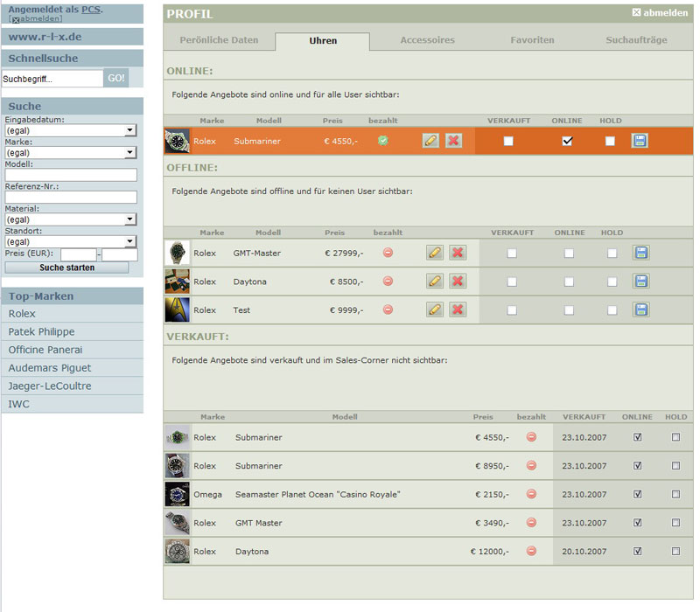Toggle ONLINE for sold Submariner € 8950
This screenshot has height=612, width=700.
[638, 466]
